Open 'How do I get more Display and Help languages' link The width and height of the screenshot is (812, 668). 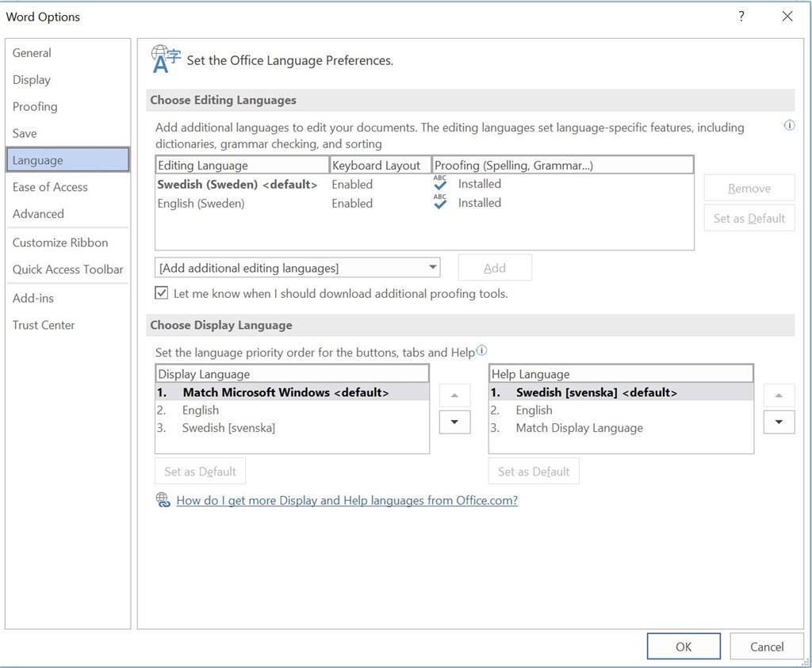click(x=347, y=500)
